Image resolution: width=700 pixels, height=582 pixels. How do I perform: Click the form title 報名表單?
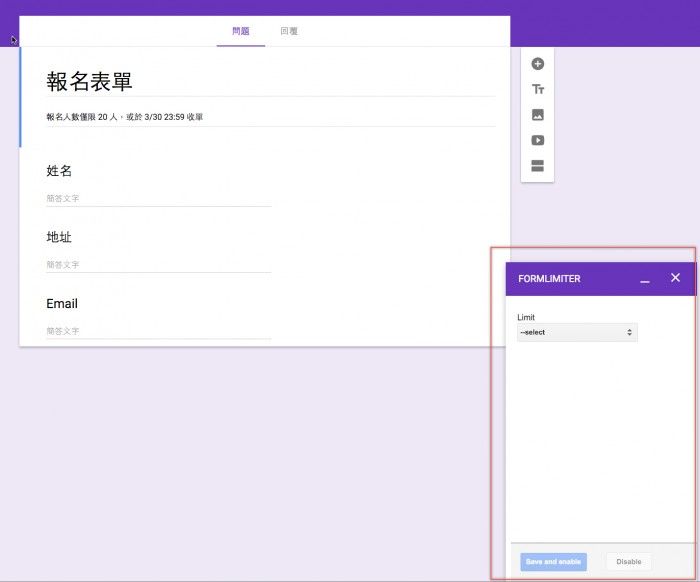[x=90, y=82]
